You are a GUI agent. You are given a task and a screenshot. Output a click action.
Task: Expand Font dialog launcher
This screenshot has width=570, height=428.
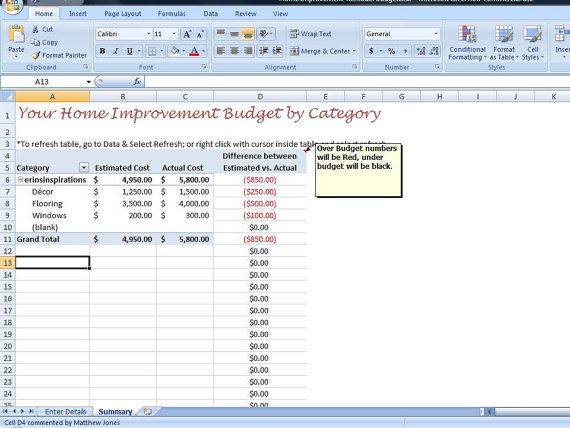click(204, 67)
